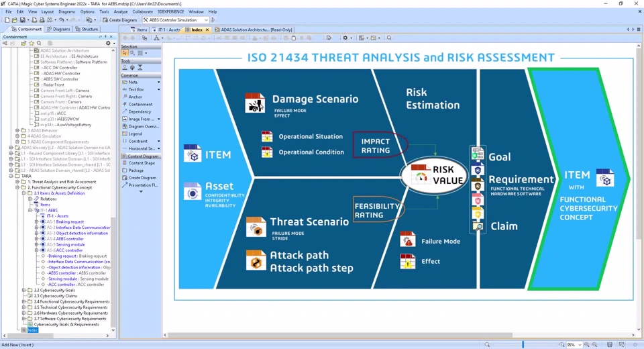644x349 pixels.
Task: Create a new project with the blank page icon
Action: [7, 19]
